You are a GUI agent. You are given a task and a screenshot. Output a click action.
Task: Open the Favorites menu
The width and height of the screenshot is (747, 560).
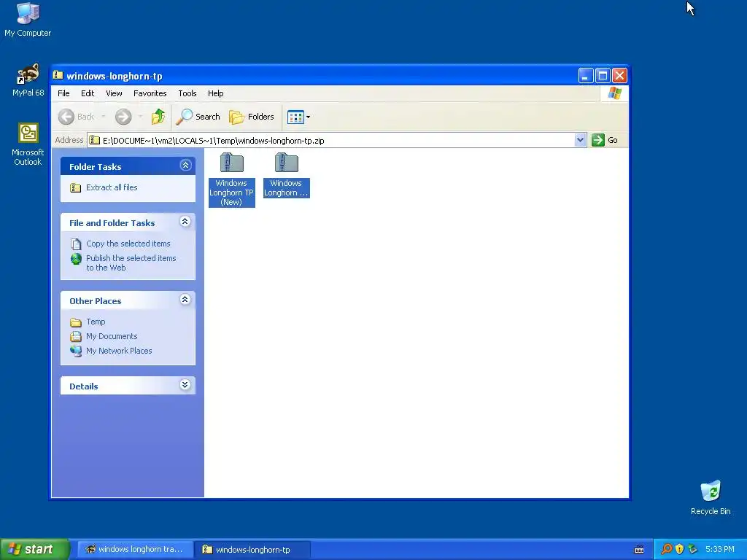150,93
